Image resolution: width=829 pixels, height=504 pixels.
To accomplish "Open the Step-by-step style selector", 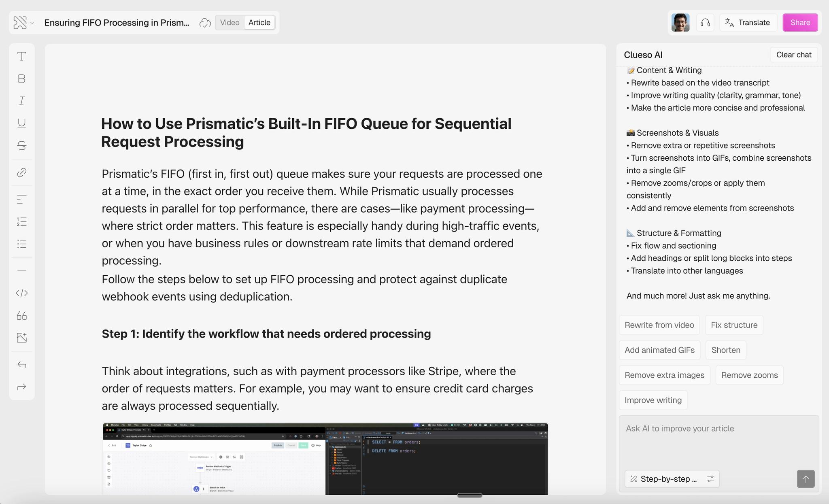I will pos(672,479).
